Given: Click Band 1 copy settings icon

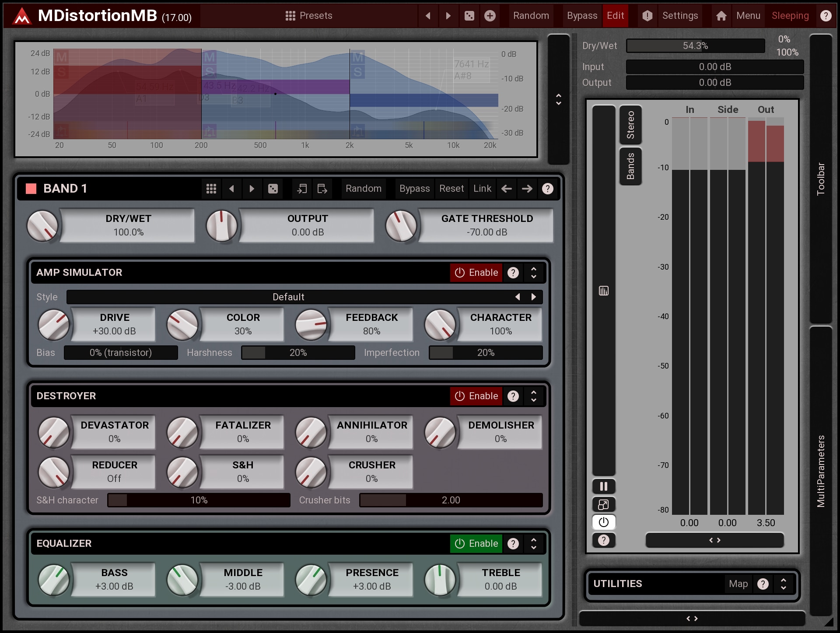Looking at the screenshot, I should point(302,189).
